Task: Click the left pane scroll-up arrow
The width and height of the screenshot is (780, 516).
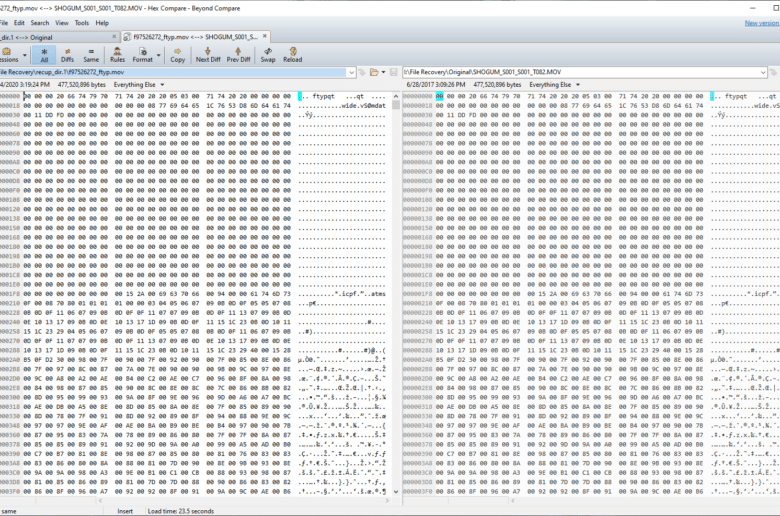Action: click(396, 96)
